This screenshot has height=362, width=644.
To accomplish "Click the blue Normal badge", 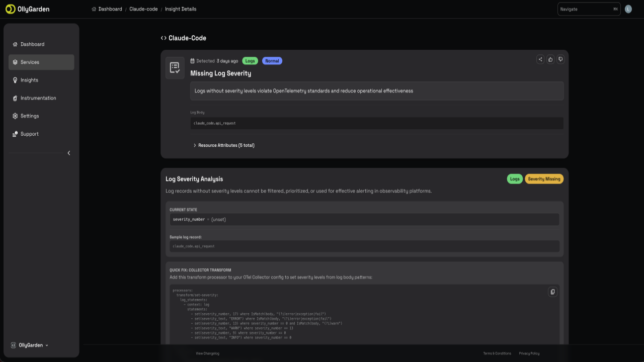I will [272, 61].
